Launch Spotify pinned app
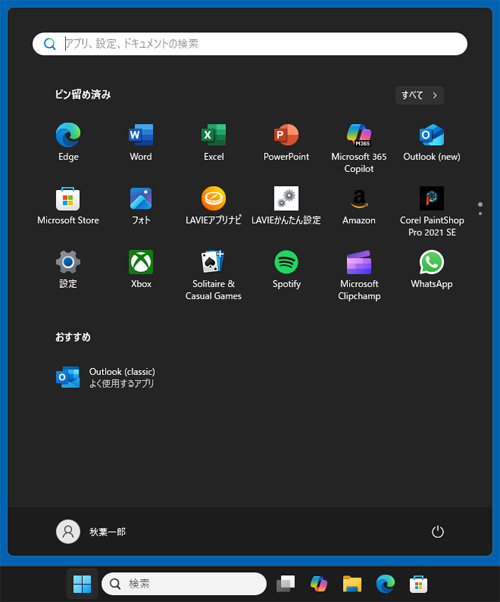Image resolution: width=500 pixels, height=602 pixels. pyautogui.click(x=286, y=269)
